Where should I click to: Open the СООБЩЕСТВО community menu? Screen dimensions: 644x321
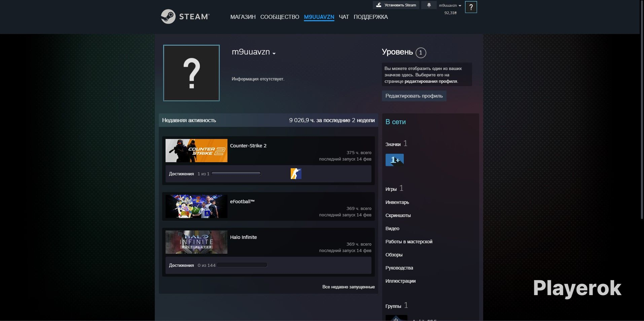tap(280, 17)
